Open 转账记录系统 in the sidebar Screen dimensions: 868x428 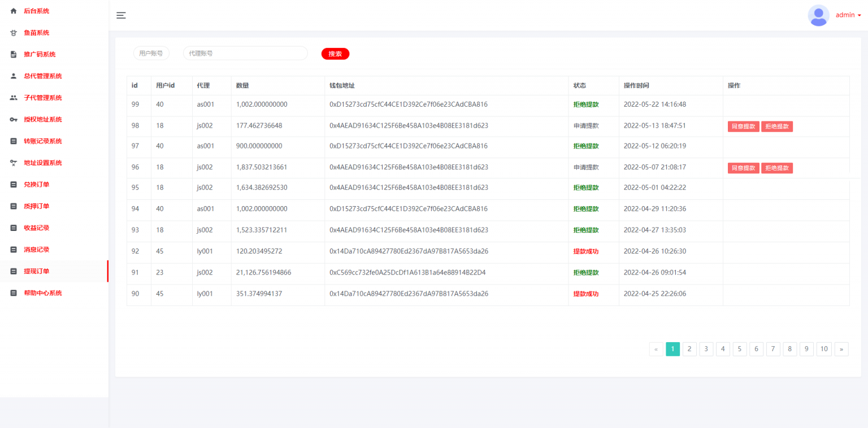point(43,141)
